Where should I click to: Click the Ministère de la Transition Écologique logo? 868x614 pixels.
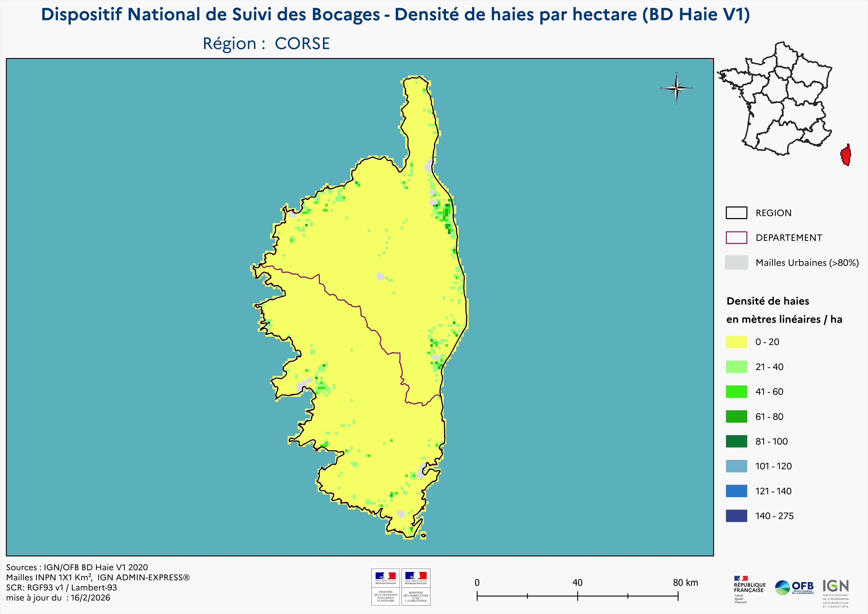385,587
